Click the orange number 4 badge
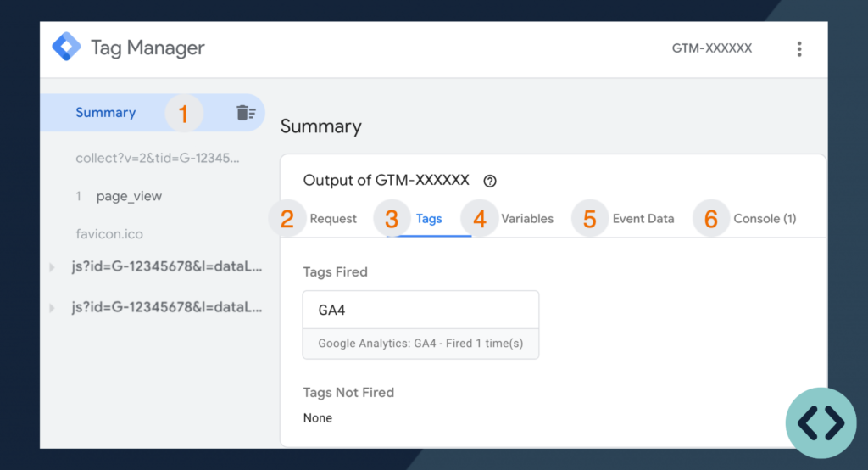868x470 pixels. 480,218
